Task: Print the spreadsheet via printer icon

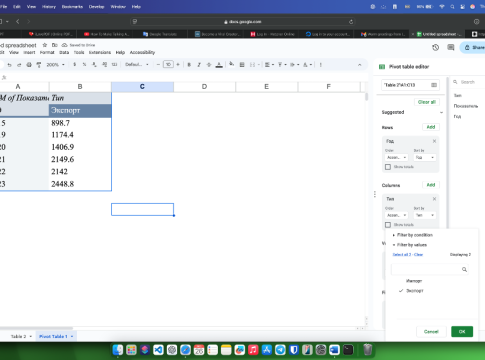Action: point(29,65)
